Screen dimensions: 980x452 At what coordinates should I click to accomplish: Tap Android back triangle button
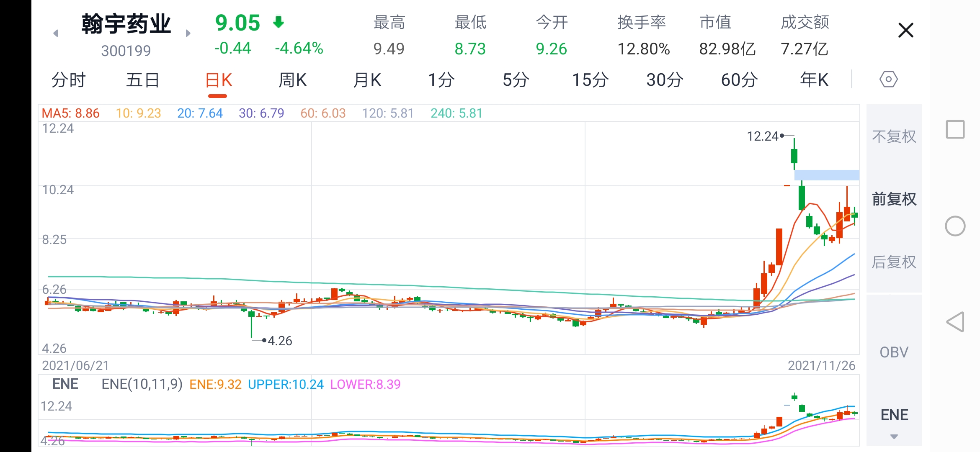pos(955,322)
